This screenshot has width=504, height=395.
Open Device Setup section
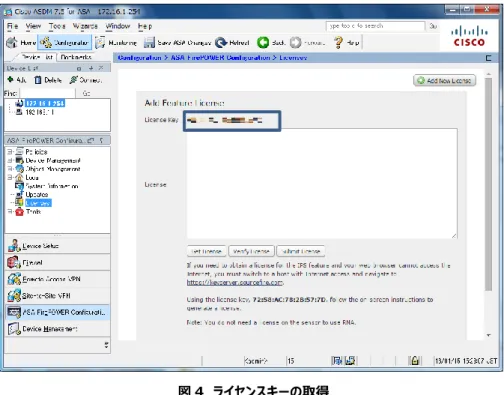[57, 246]
